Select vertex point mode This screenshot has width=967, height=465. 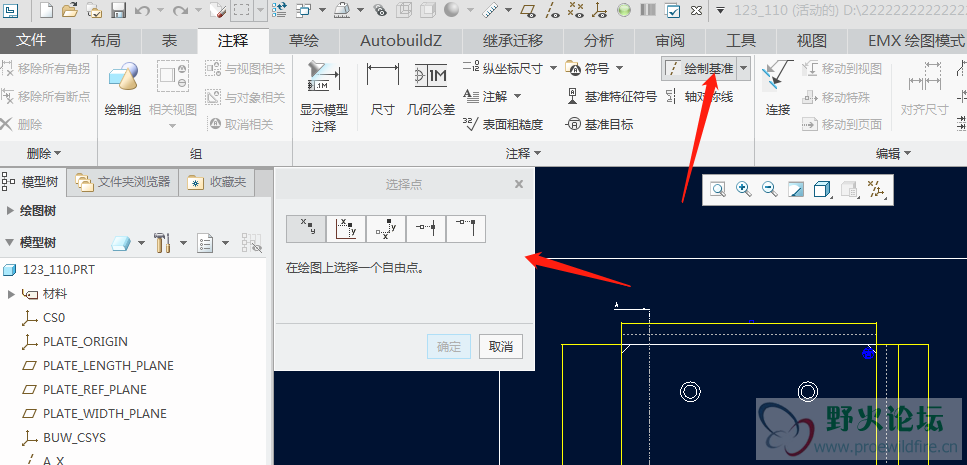pos(466,228)
